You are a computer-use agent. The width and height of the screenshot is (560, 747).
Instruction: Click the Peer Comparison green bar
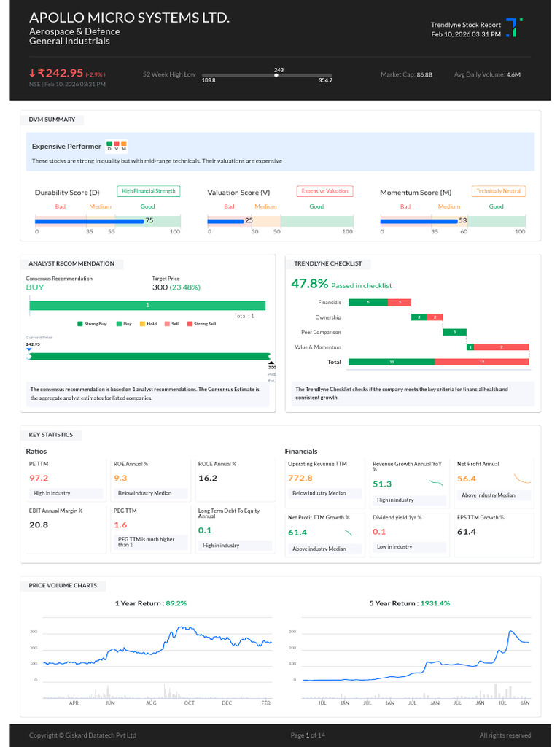455,332
